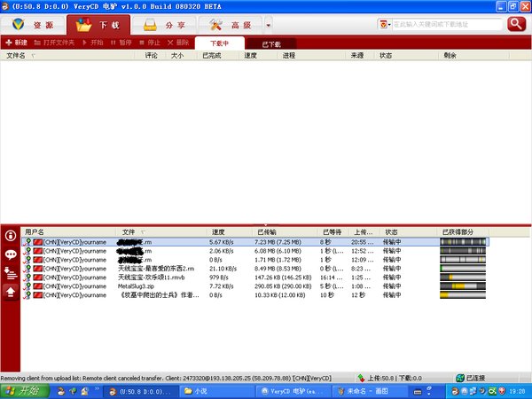532x399 pixels.
Task: Click obtained-parts bar for 《坟墓中爬出的士兵》 row
Action: click(x=463, y=295)
